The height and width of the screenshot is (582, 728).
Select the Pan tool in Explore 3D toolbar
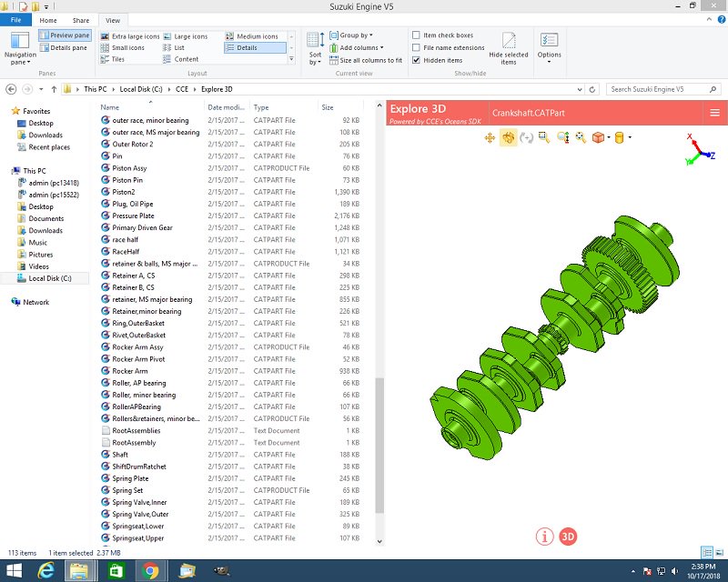click(490, 138)
